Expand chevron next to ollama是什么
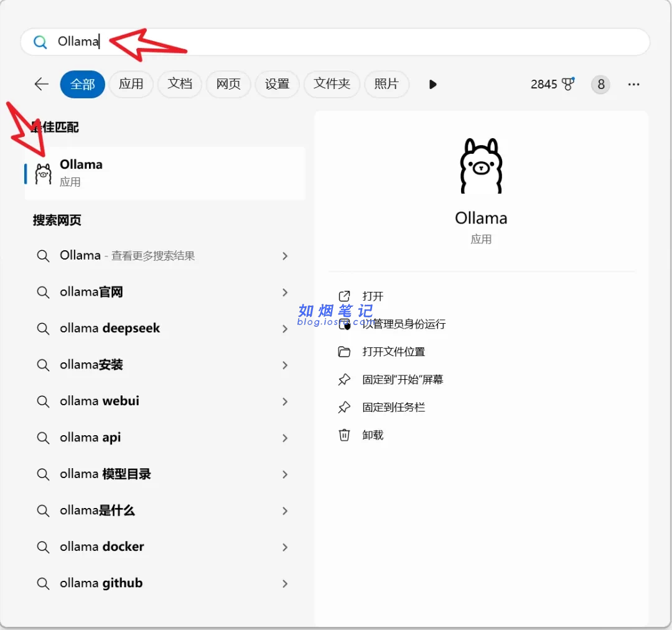 (x=285, y=510)
